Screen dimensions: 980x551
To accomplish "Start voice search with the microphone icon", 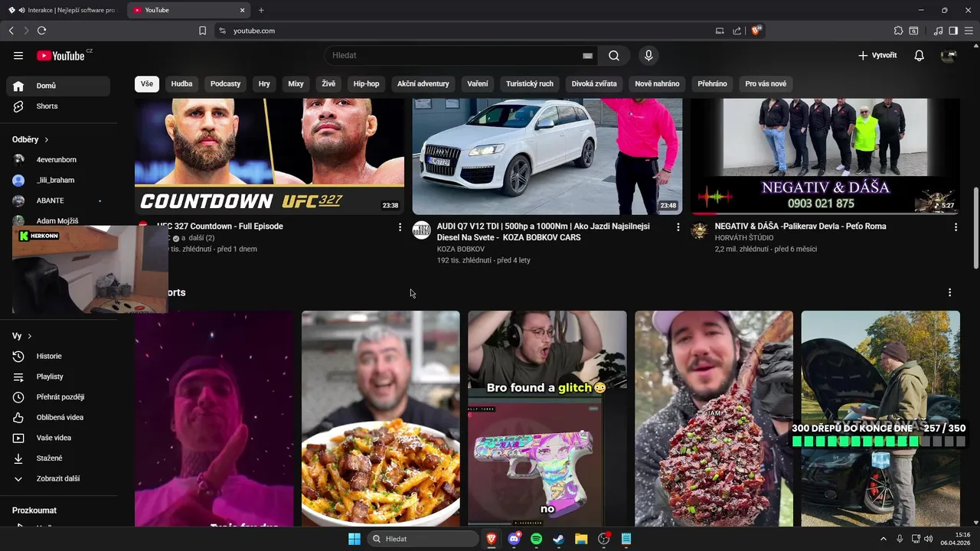I will pos(648,55).
